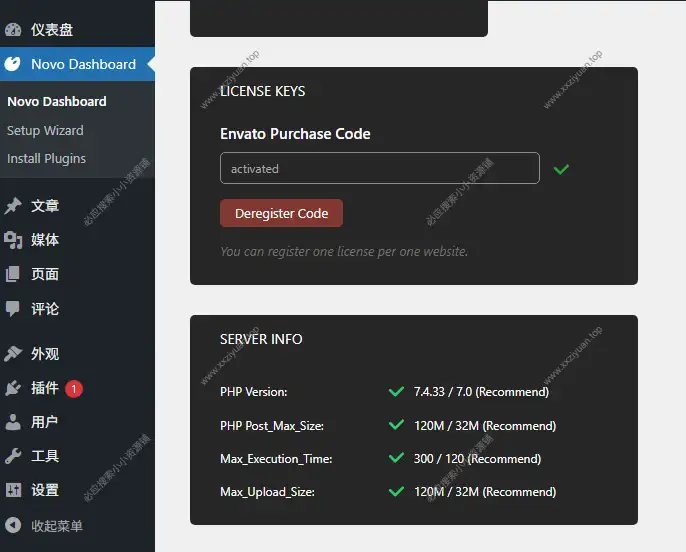
Task: Click the settings icon beside 设置
Action: (13, 490)
